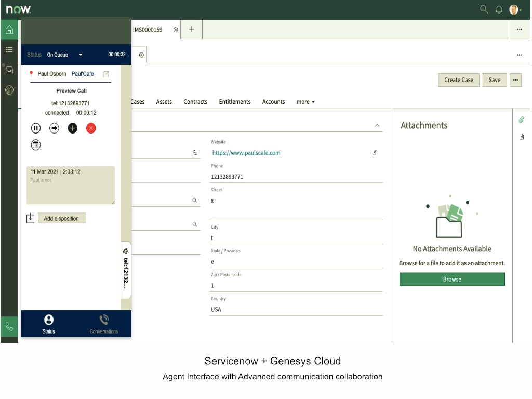Click the phone icon in left sidebar
The width and height of the screenshot is (532, 399).
(9, 327)
